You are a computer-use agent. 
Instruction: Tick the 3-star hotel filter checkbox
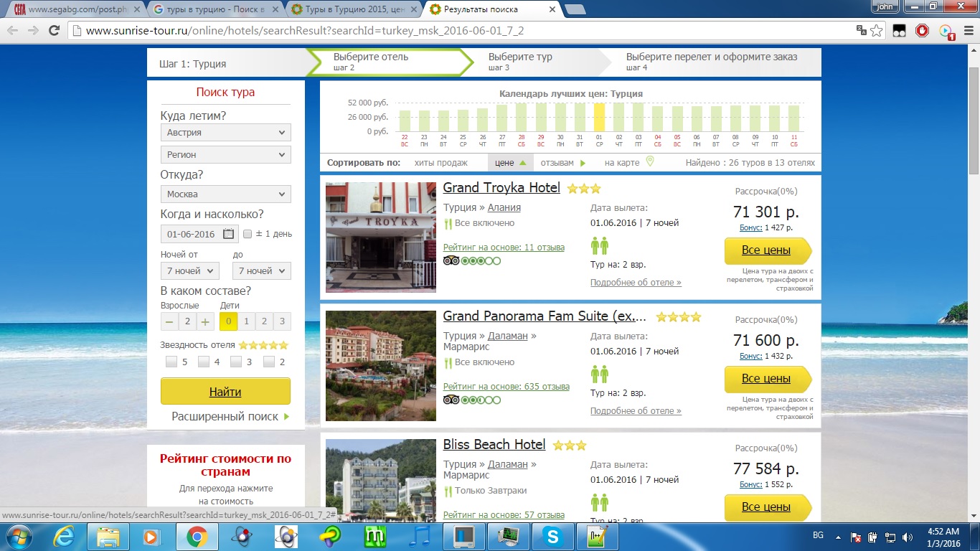235,362
